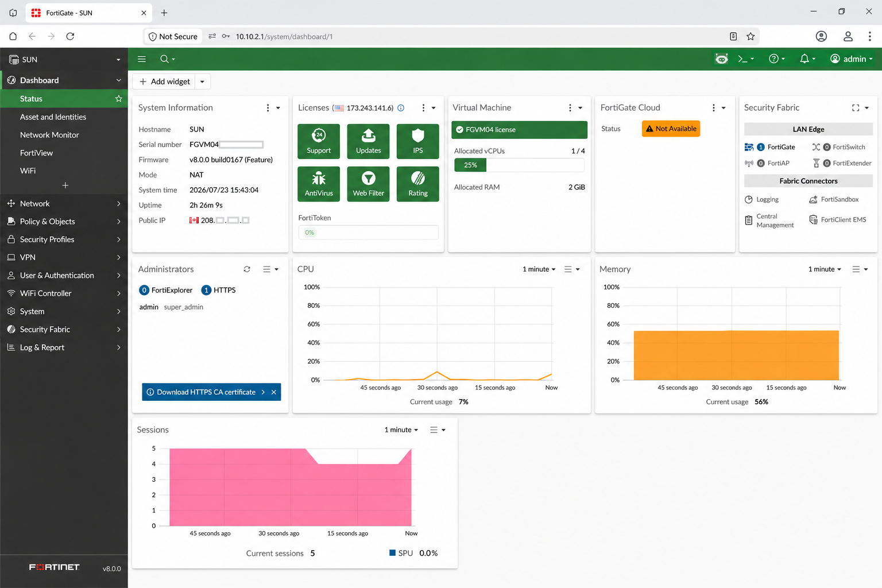Click the IPS license tile
The width and height of the screenshot is (882, 588).
click(418, 141)
